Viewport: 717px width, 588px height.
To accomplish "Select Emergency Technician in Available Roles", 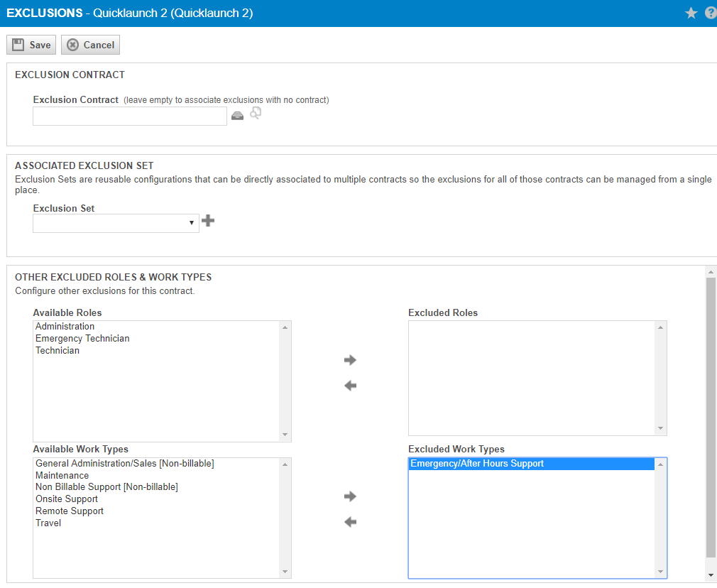I will coord(82,339).
